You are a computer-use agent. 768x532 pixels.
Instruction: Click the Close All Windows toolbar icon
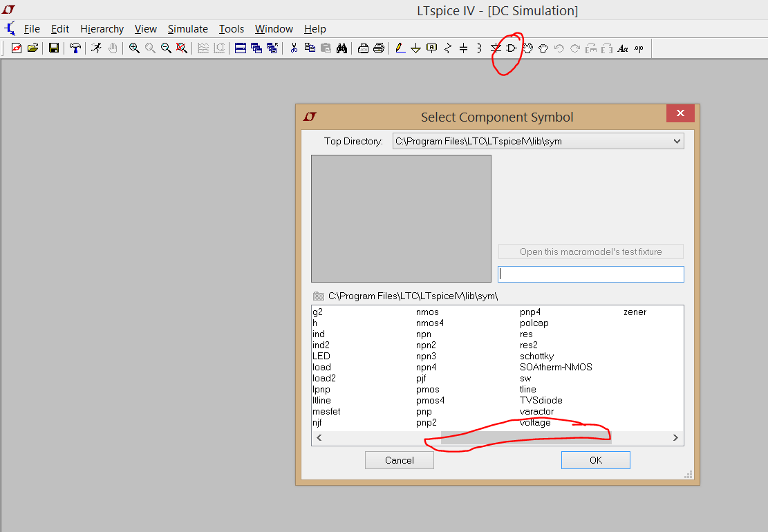pos(272,48)
